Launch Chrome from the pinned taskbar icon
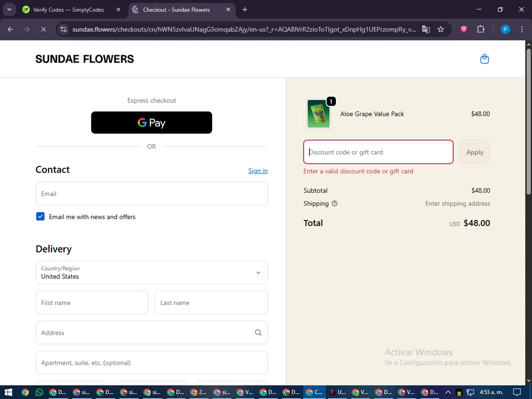The width and height of the screenshot is (532, 399). click(25, 392)
